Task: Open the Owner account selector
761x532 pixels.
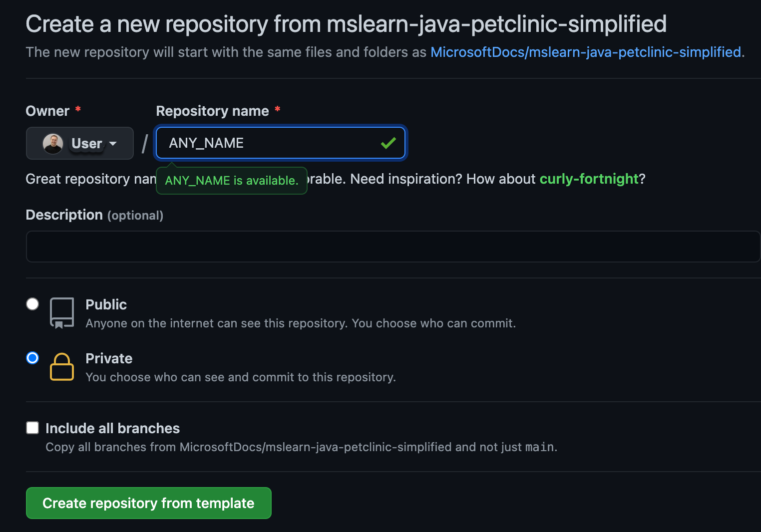Action: 79,143
